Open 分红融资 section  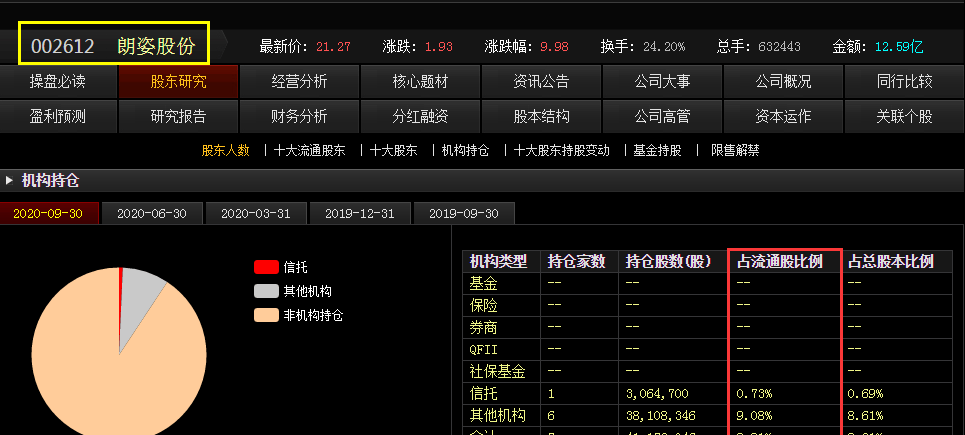pos(420,116)
